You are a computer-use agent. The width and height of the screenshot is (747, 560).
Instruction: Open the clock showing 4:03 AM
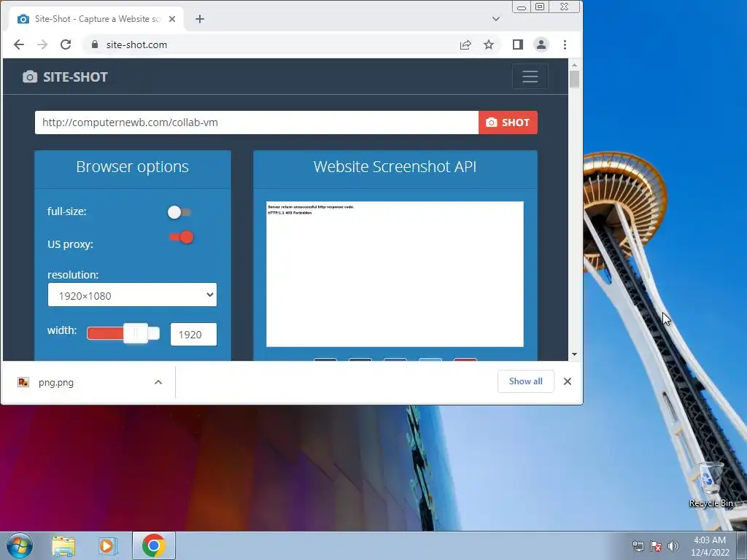pyautogui.click(x=710, y=546)
